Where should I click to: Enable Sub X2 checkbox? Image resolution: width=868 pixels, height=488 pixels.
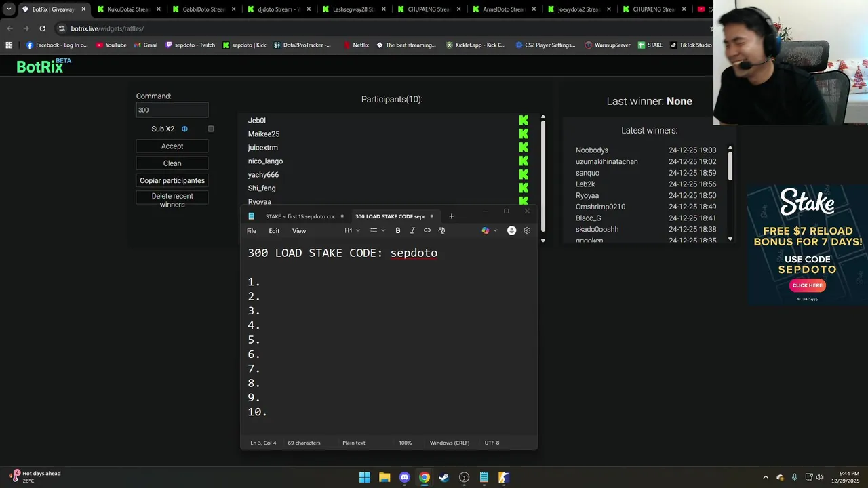pos(211,129)
